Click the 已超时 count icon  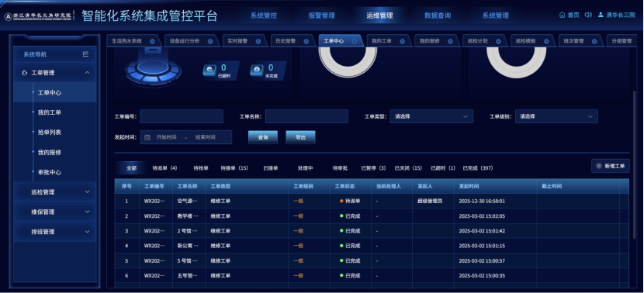tap(209, 71)
